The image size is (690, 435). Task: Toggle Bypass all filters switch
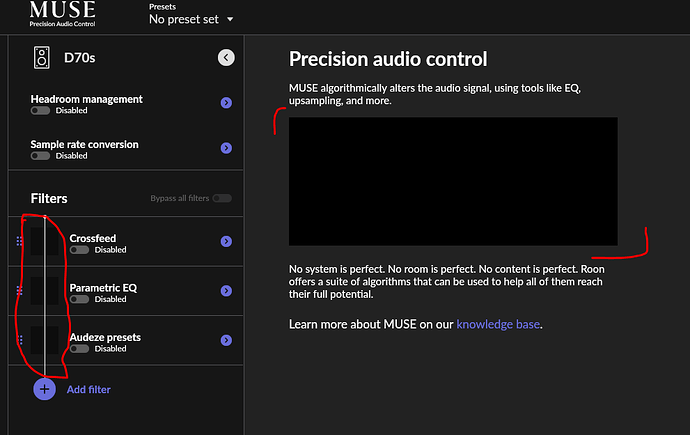[x=222, y=198]
